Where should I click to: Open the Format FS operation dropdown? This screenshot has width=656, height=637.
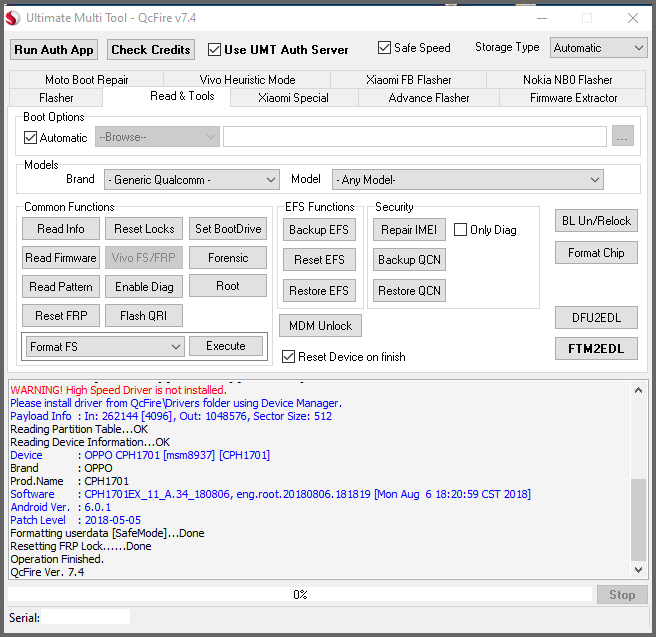[x=105, y=346]
